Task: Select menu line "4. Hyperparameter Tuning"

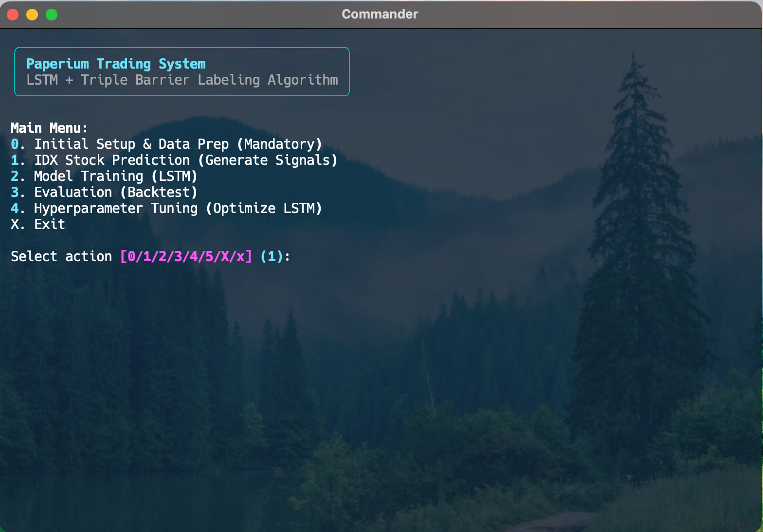Action: pyautogui.click(x=166, y=208)
